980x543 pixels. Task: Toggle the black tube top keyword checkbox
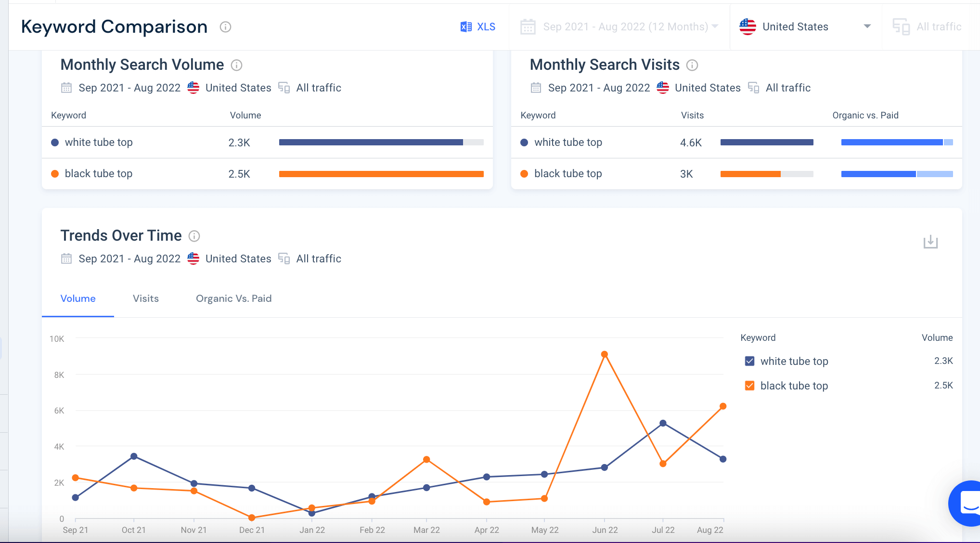748,385
